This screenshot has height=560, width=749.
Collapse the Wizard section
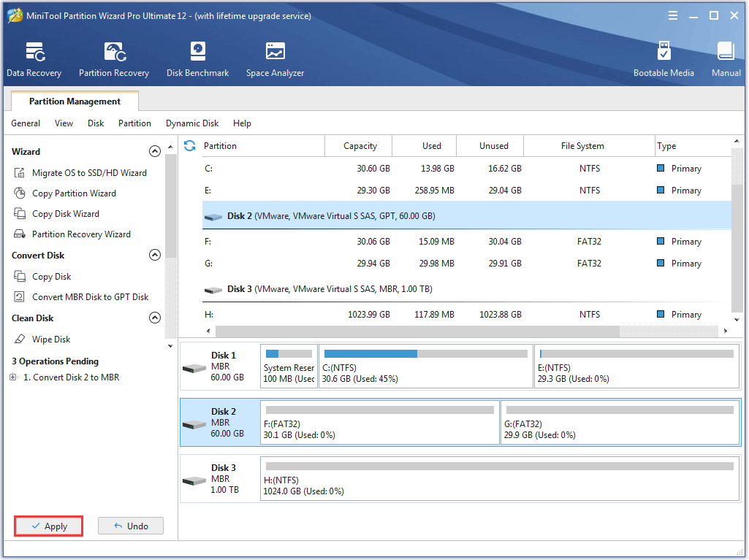click(x=155, y=151)
